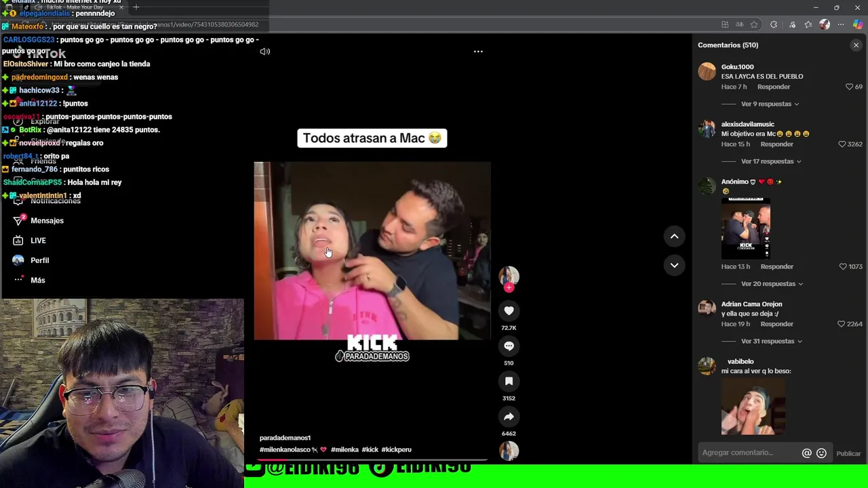Click the Mensajes paper-plane icon
The image size is (868, 488).
(18, 220)
